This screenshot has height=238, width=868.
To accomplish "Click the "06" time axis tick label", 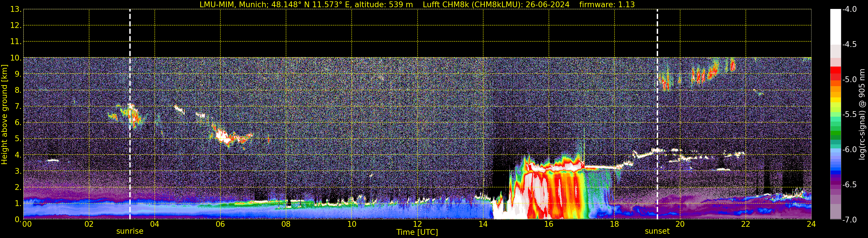I will [x=220, y=224].
